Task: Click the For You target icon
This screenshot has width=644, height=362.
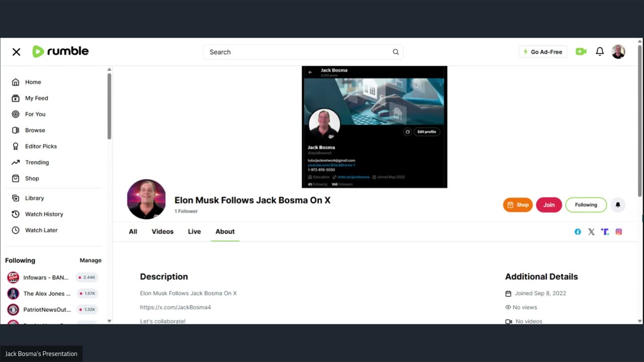Action: click(16, 114)
